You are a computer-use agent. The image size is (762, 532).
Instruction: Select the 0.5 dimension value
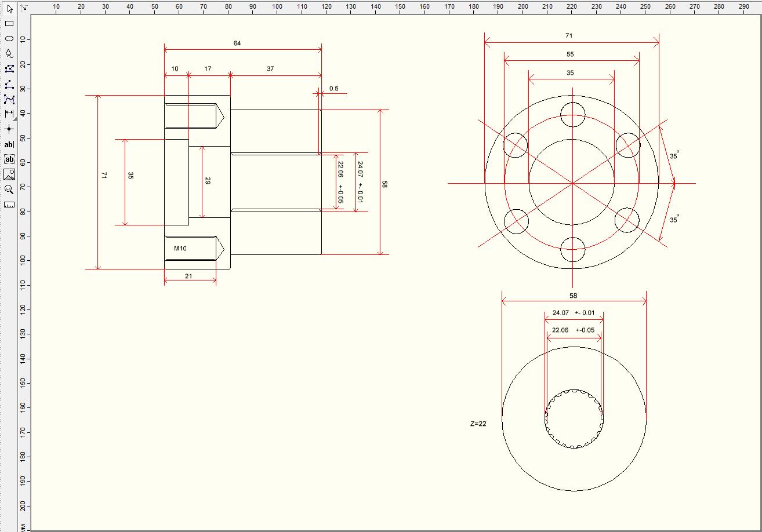(x=334, y=89)
